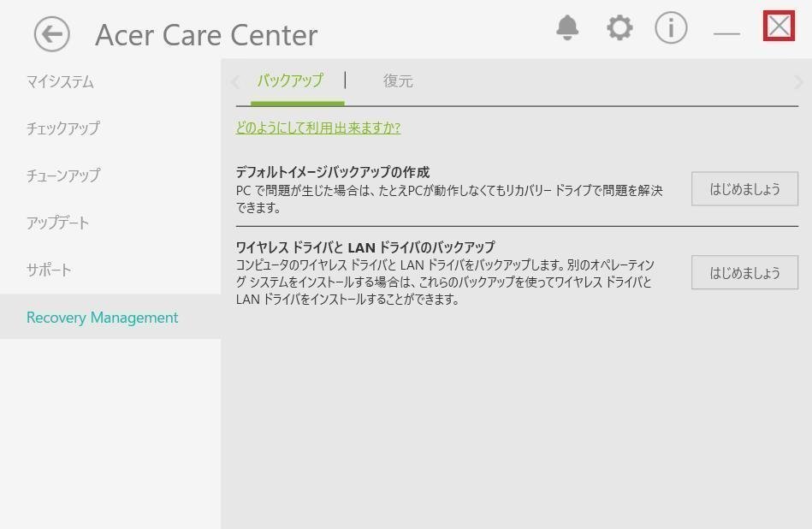
Task: Go back with the circular arrow icon
Action: coord(52,34)
